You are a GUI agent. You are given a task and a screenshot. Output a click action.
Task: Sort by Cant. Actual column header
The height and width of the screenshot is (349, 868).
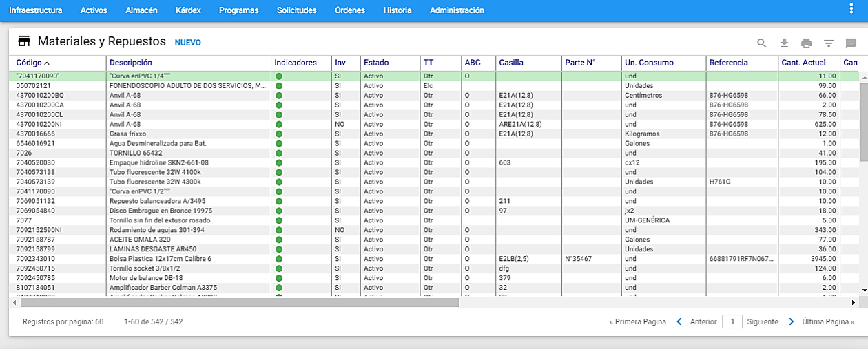[x=803, y=63]
